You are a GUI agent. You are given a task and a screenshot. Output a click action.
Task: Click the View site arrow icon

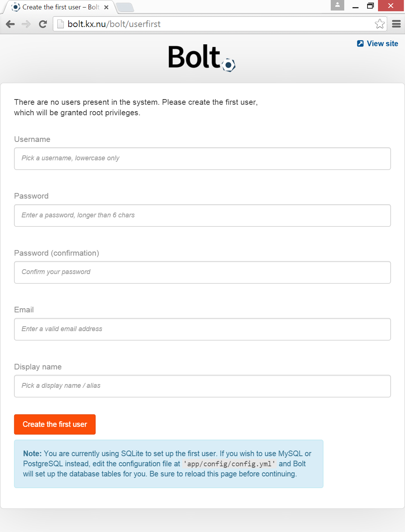360,44
